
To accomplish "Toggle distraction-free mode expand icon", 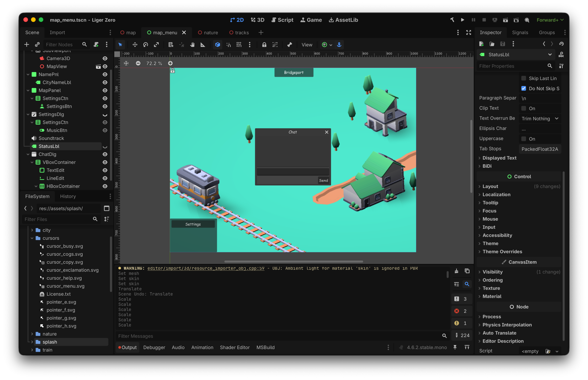I will (x=468, y=33).
